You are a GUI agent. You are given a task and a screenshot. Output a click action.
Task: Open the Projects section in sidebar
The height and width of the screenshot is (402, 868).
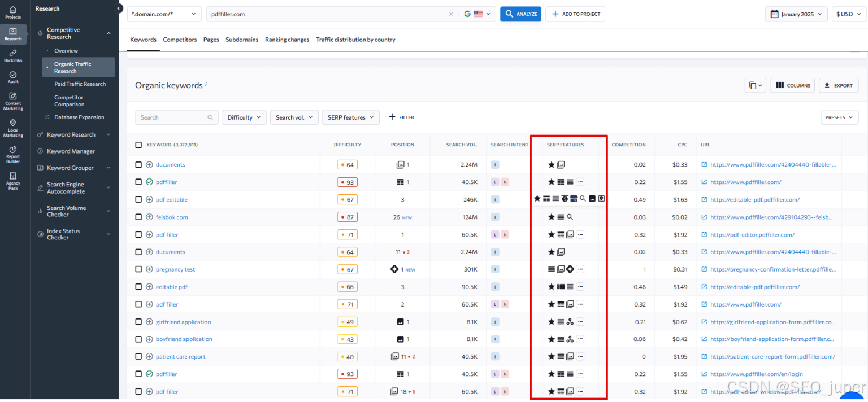[13, 12]
